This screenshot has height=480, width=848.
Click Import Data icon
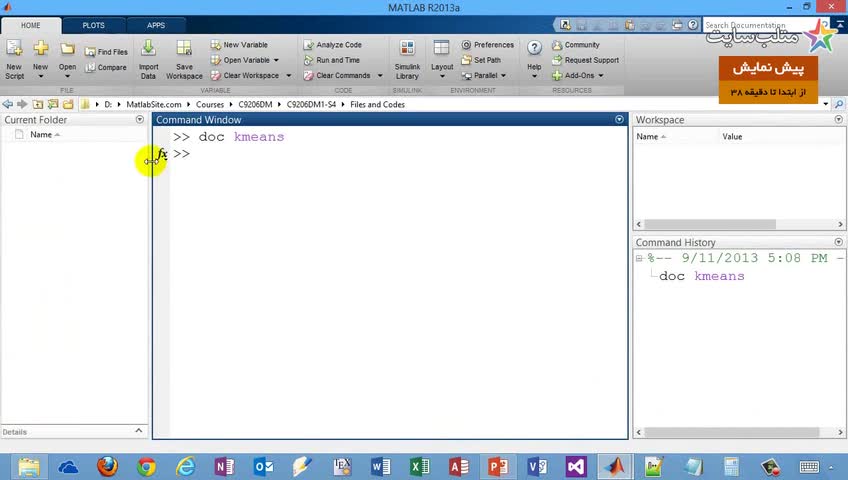(148, 49)
